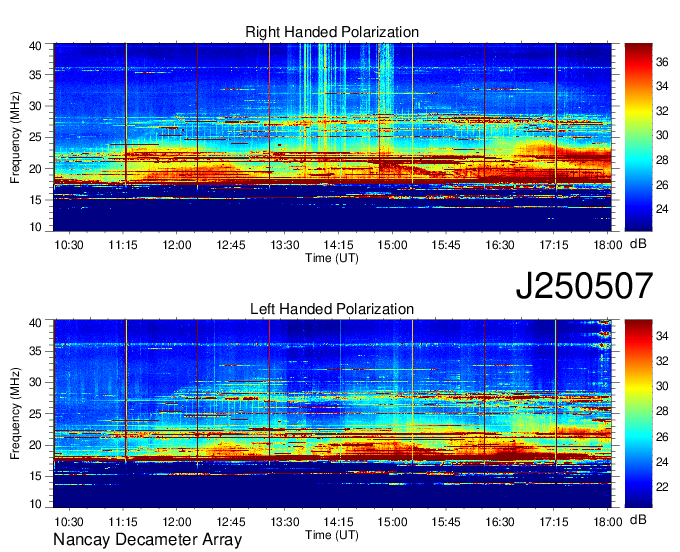Screen dimensions: 680x552
Task: Click the 30 MHz tick of left-handed plot
Action: 35,382
